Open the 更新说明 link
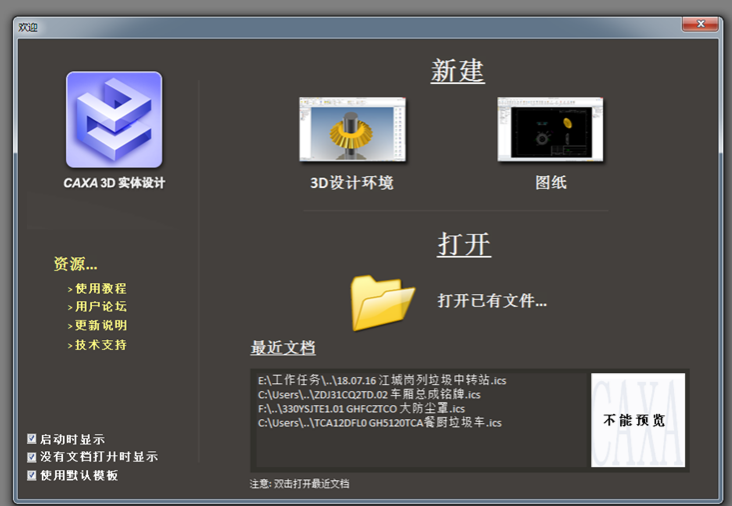The width and height of the screenshot is (732, 506). pyautogui.click(x=100, y=326)
